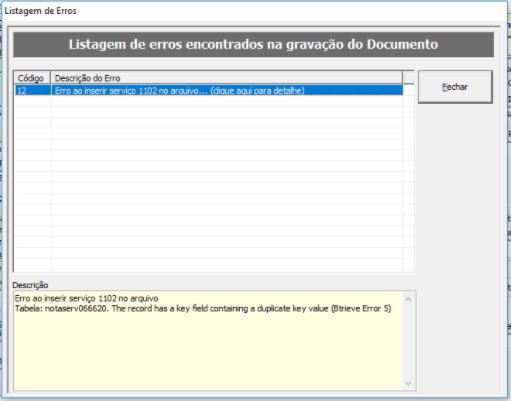The width and height of the screenshot is (511, 401).
Task: Click the gray 'Listagem de erros encontrados' banner
Action: pyautogui.click(x=253, y=44)
